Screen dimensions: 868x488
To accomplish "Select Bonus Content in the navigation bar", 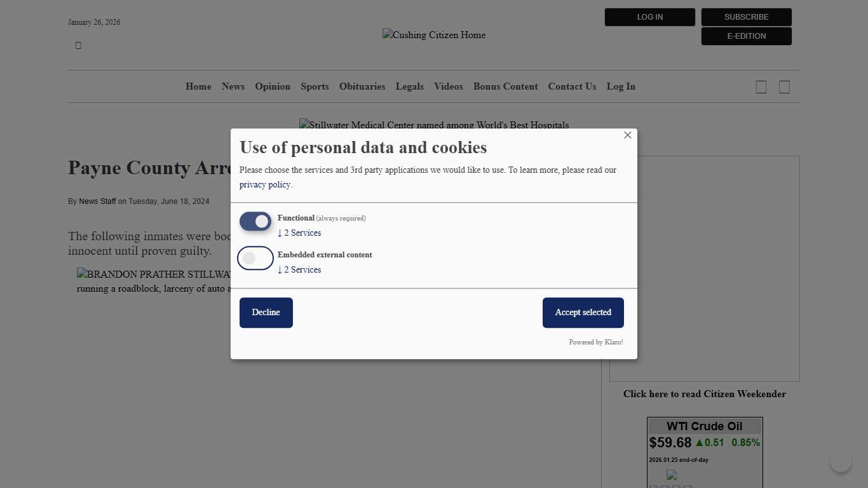I will coord(505,86).
